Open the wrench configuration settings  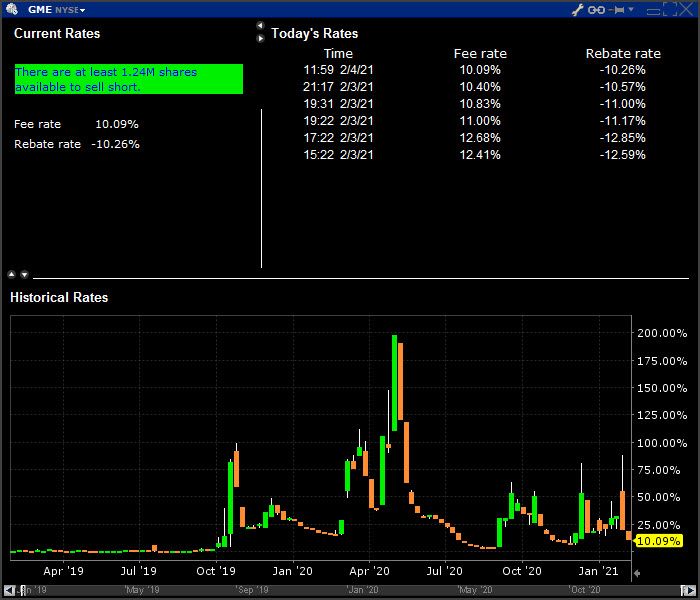coord(578,9)
